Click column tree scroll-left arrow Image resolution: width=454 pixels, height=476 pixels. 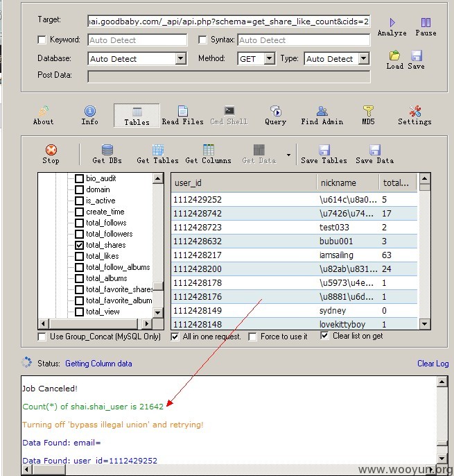[x=44, y=323]
